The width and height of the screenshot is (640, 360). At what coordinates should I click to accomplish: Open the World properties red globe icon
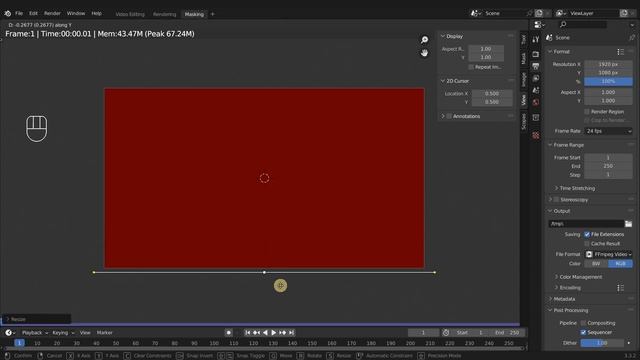tap(536, 102)
